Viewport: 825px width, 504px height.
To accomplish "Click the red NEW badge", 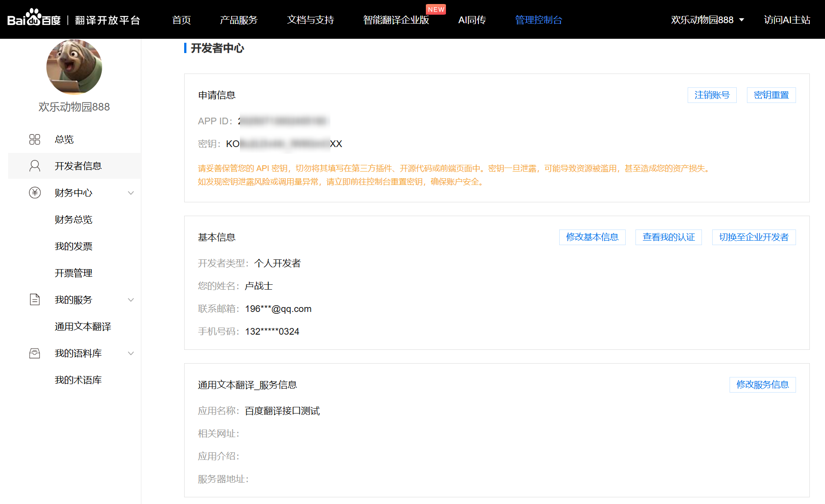I will tap(436, 9).
